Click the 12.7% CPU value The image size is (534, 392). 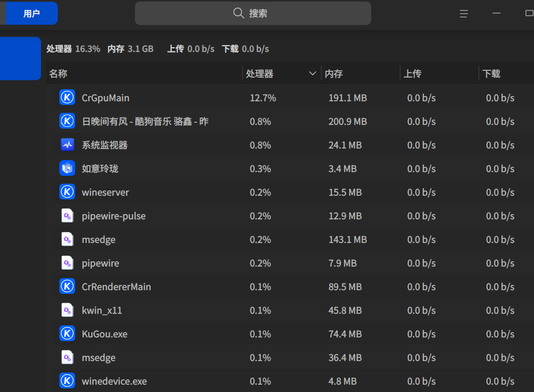tap(263, 98)
